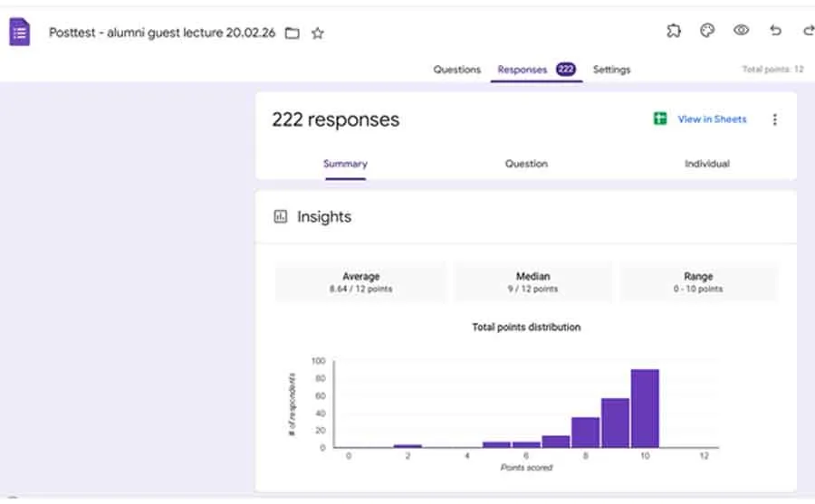Switch to Individual responses view
Image resolution: width=815 pixels, height=504 pixels.
(706, 164)
